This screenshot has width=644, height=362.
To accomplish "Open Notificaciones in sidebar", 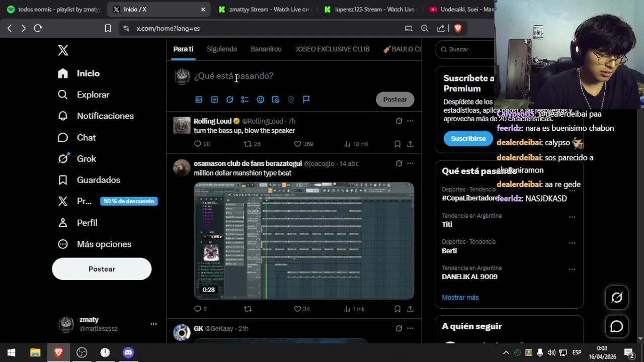I will (96, 116).
